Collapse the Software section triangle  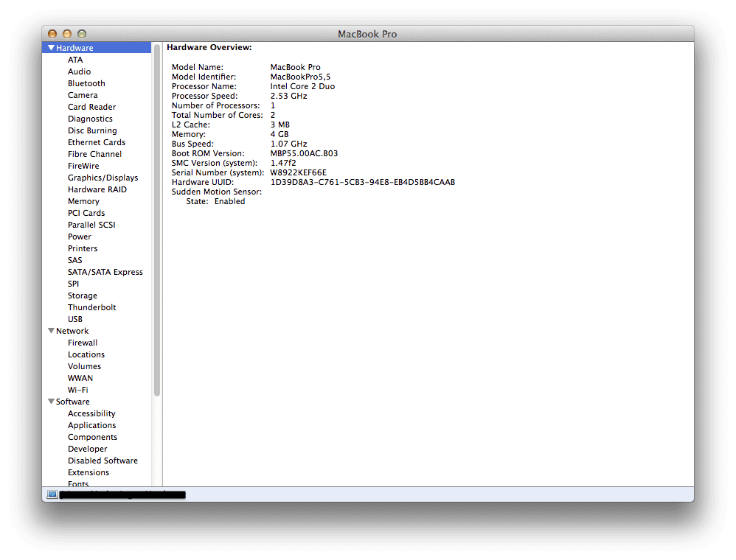(51, 402)
